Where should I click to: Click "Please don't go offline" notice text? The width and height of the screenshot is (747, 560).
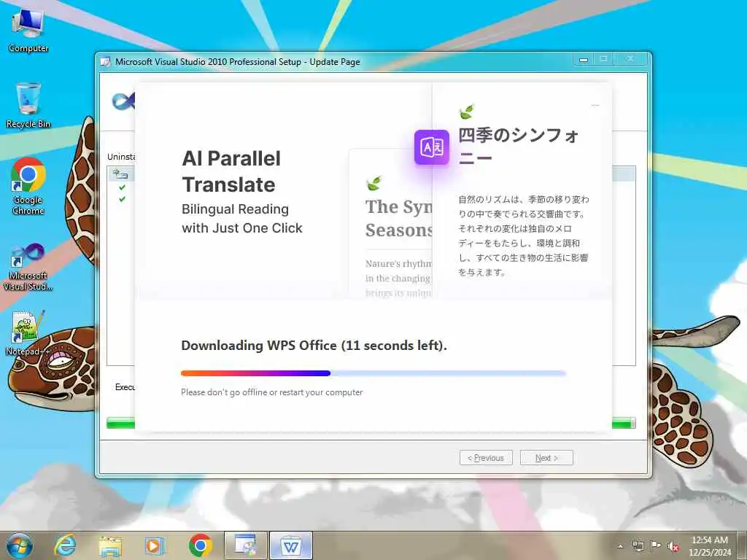pos(271,392)
